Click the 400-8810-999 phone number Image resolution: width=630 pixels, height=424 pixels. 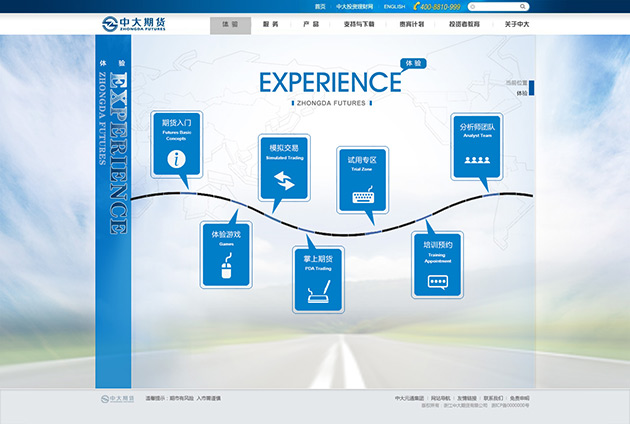[440, 7]
